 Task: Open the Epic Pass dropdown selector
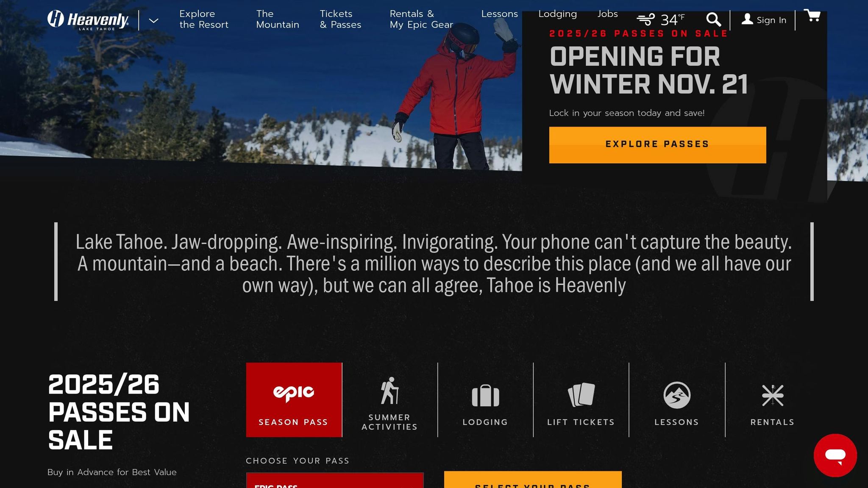click(x=335, y=480)
